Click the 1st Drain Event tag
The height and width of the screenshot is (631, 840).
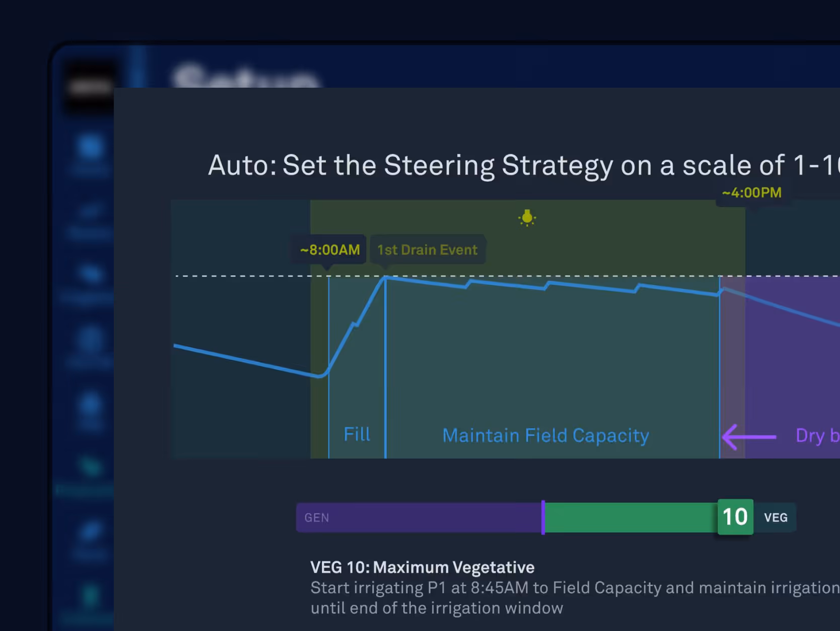[x=428, y=249]
